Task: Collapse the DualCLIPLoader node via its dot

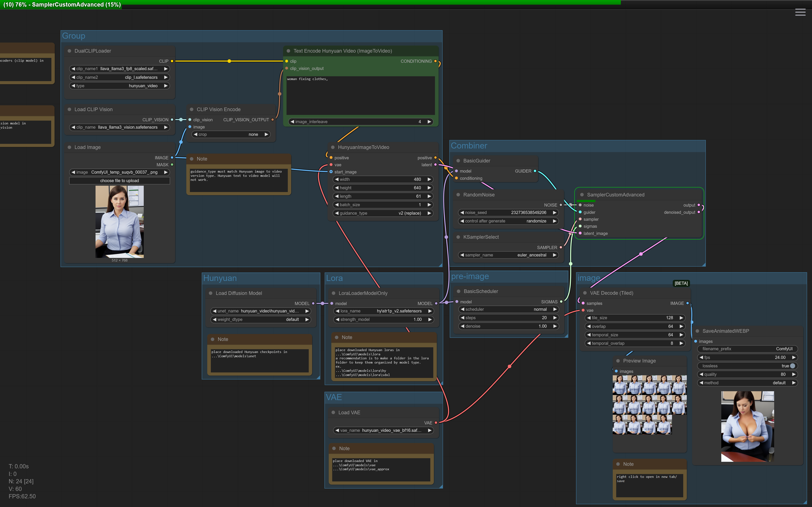Action: tap(69, 51)
